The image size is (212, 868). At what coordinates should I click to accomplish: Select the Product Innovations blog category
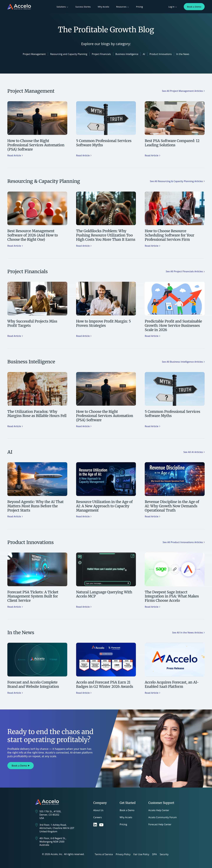click(160, 54)
